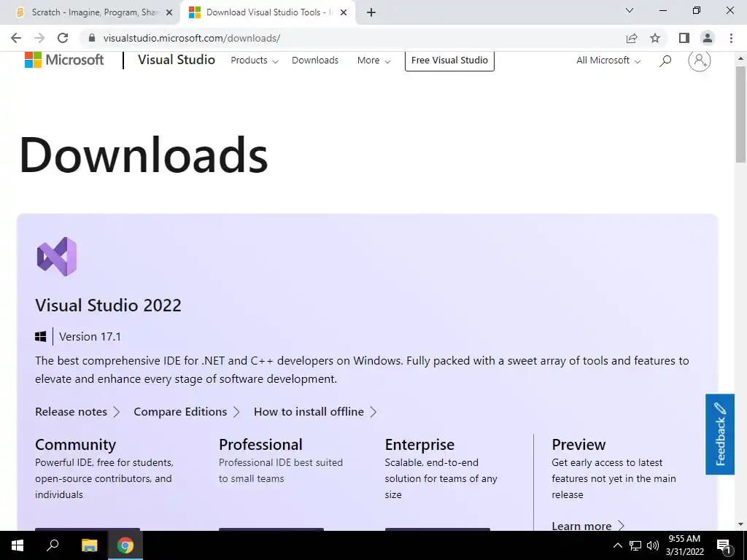Open the network status tray icon
The image size is (747, 560).
click(x=635, y=545)
